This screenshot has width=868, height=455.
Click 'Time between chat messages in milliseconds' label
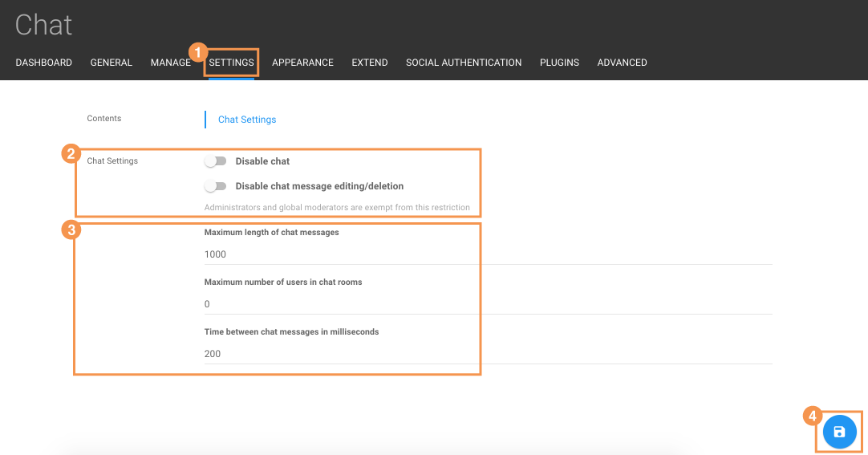click(291, 332)
